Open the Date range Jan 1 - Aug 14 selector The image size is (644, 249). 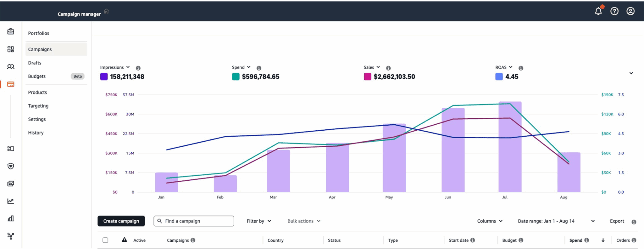(x=556, y=221)
